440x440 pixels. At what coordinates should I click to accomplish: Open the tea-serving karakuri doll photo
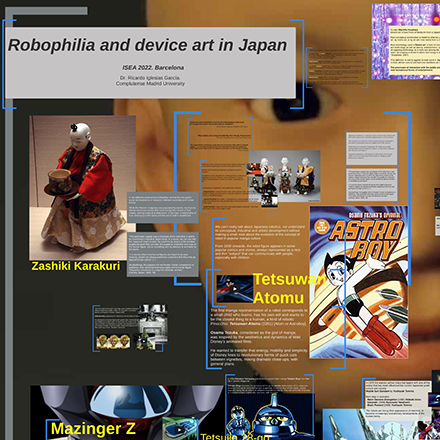[x=82, y=188]
